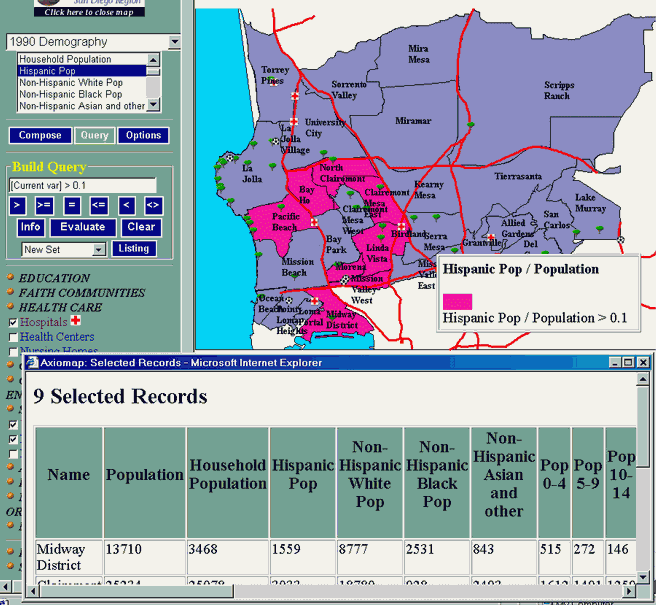Click the Listing button
The image size is (656, 605).
coord(133,249)
